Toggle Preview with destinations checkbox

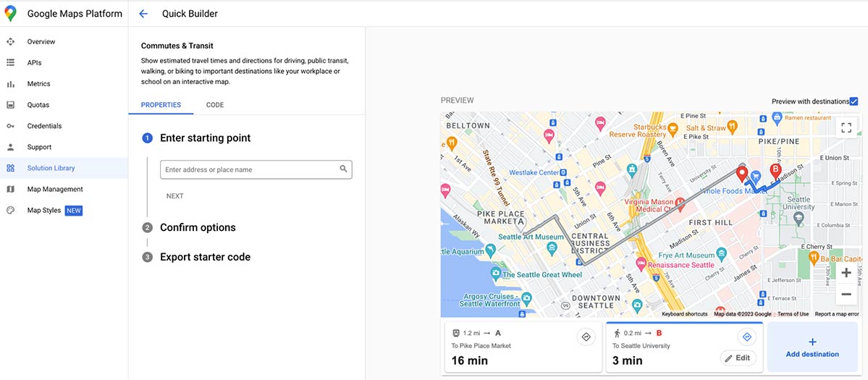pyautogui.click(x=854, y=101)
